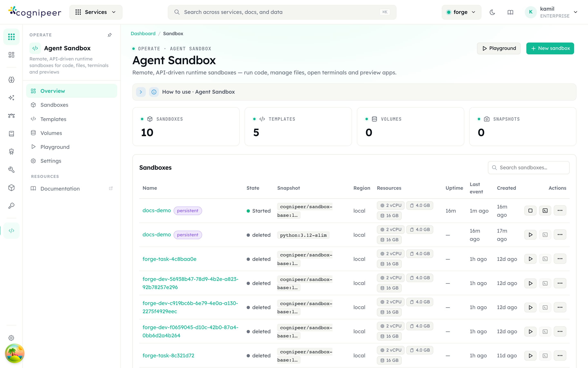Open the Services dropdown menu
The height and width of the screenshot is (368, 588).
point(96,12)
